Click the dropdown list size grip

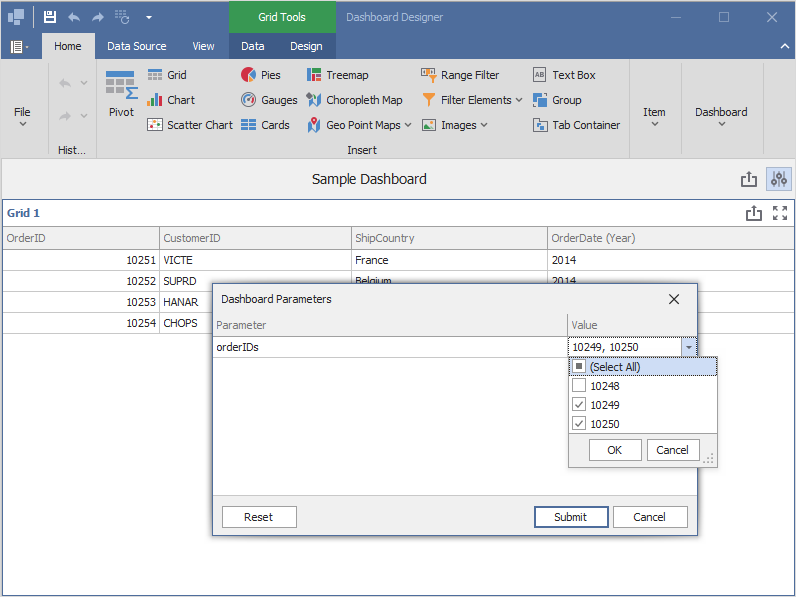[709, 459]
